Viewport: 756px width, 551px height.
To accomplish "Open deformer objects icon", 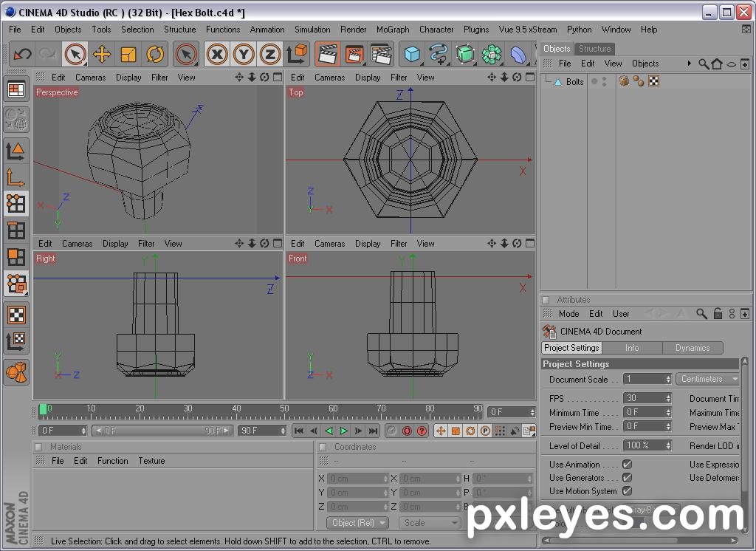I will point(518,54).
